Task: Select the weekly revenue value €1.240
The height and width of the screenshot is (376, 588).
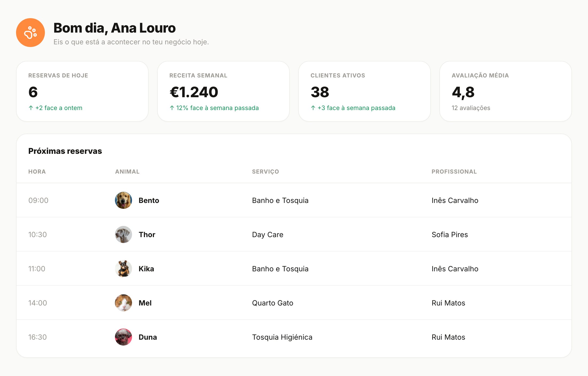Action: point(194,92)
